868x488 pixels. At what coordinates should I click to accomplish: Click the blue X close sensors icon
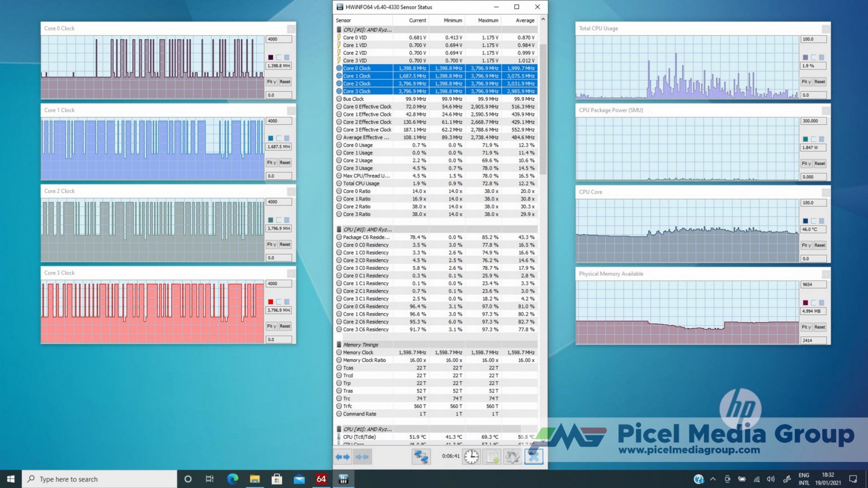point(533,457)
